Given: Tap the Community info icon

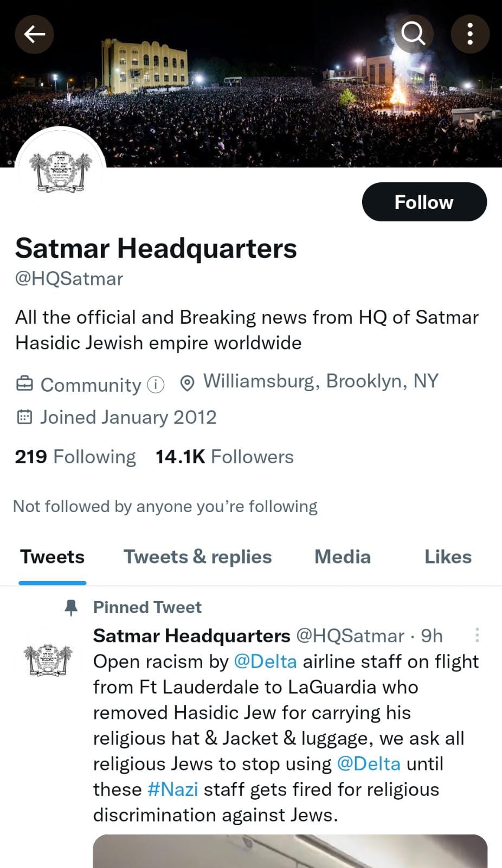Looking at the screenshot, I should coord(156,385).
